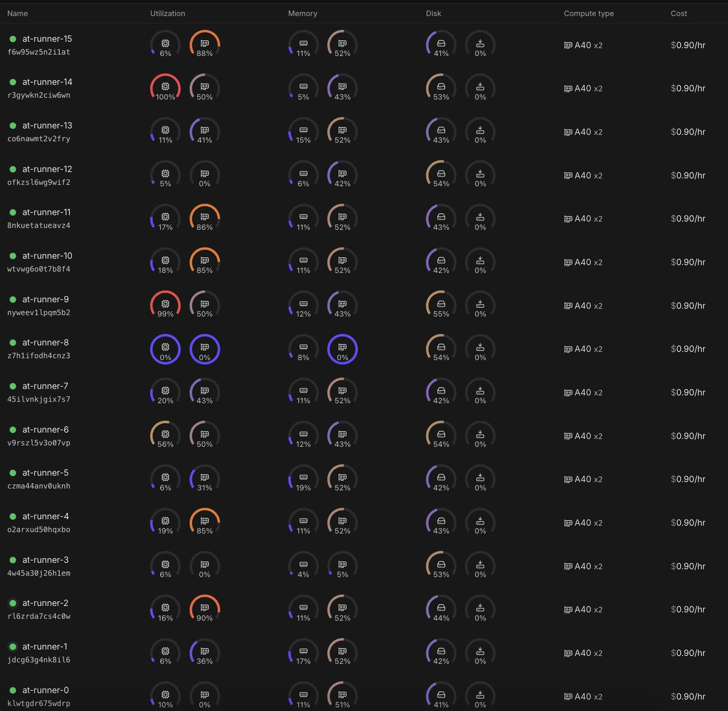The width and height of the screenshot is (728, 711).
Task: Click the green status dot of at-runner-8
Action: tap(13, 343)
